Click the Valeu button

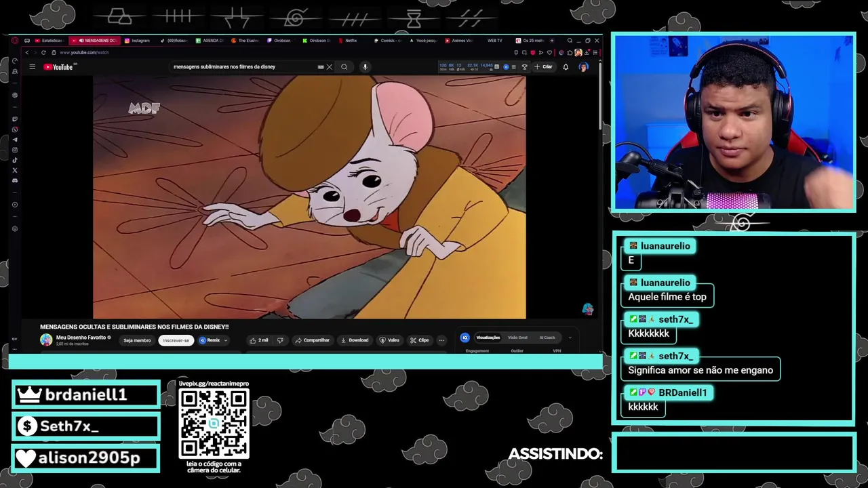pyautogui.click(x=389, y=340)
